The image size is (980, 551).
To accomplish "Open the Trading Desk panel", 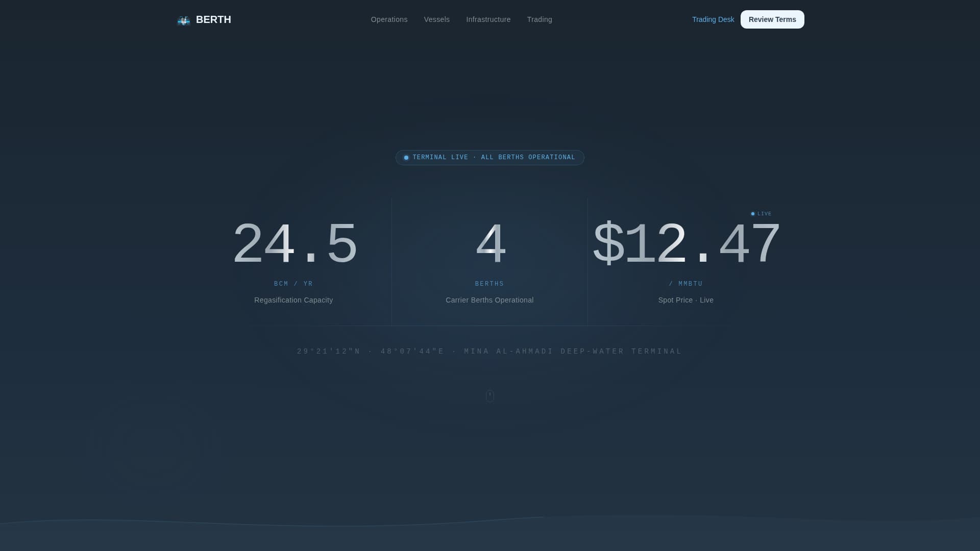I will pyautogui.click(x=713, y=19).
